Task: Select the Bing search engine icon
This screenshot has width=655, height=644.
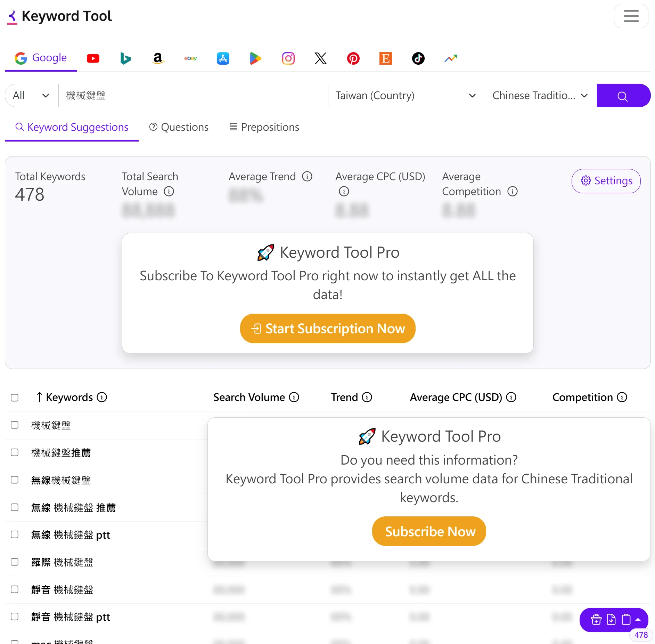Action: point(125,58)
